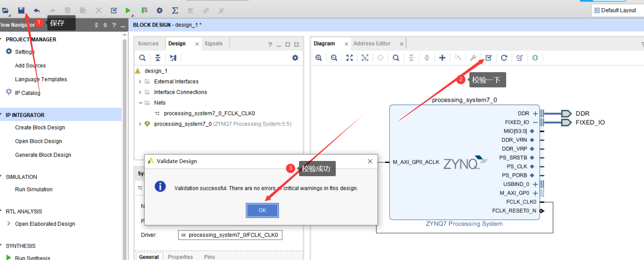Select the ZYNQ7 Processing System block
The width and height of the screenshot is (644, 260).
[x=464, y=163]
